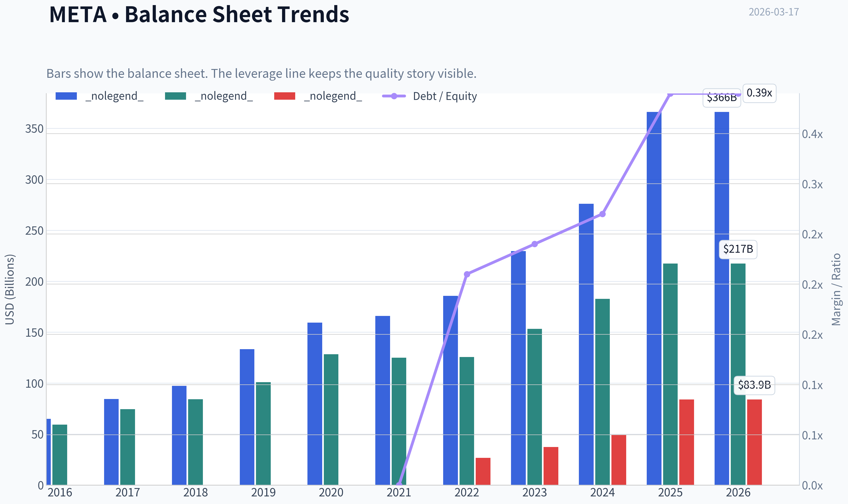The image size is (848, 504).
Task: Click the red 2022 bar
Action: point(483,471)
